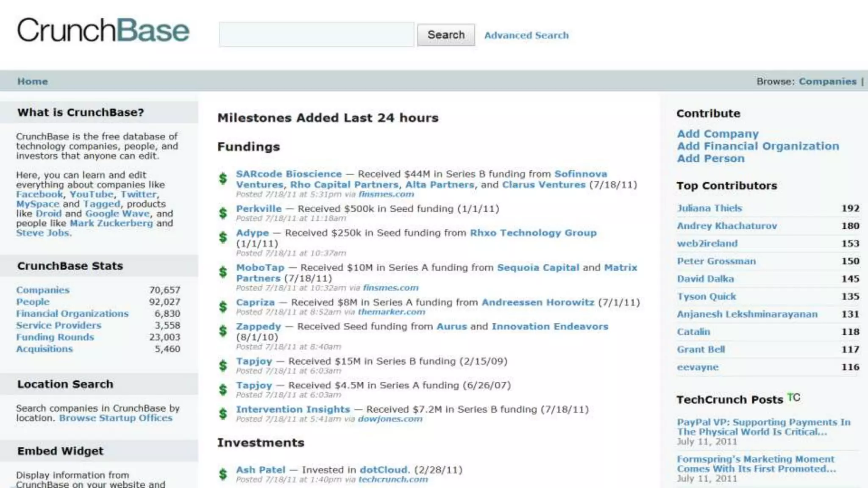This screenshot has width=868, height=488.
Task: Click the TC TechCrunch icon
Action: [793, 398]
